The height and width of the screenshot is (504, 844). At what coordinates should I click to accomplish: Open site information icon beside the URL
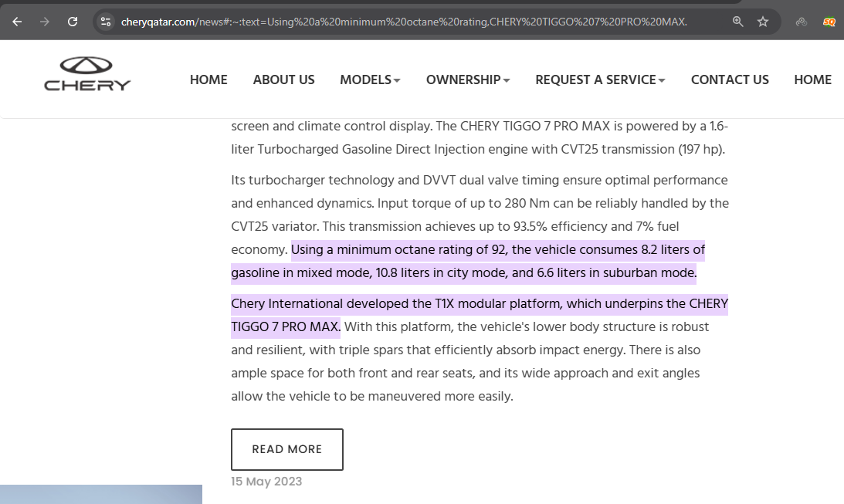(x=106, y=22)
